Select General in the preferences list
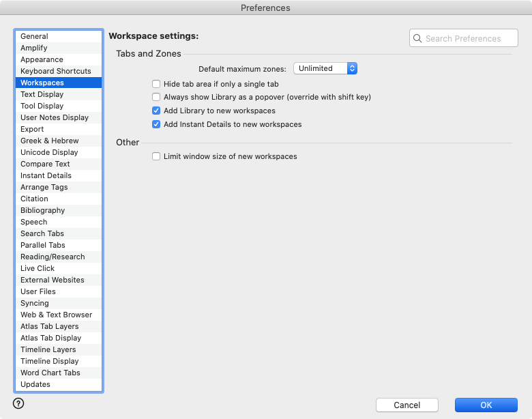This screenshot has height=419, width=532. point(34,36)
